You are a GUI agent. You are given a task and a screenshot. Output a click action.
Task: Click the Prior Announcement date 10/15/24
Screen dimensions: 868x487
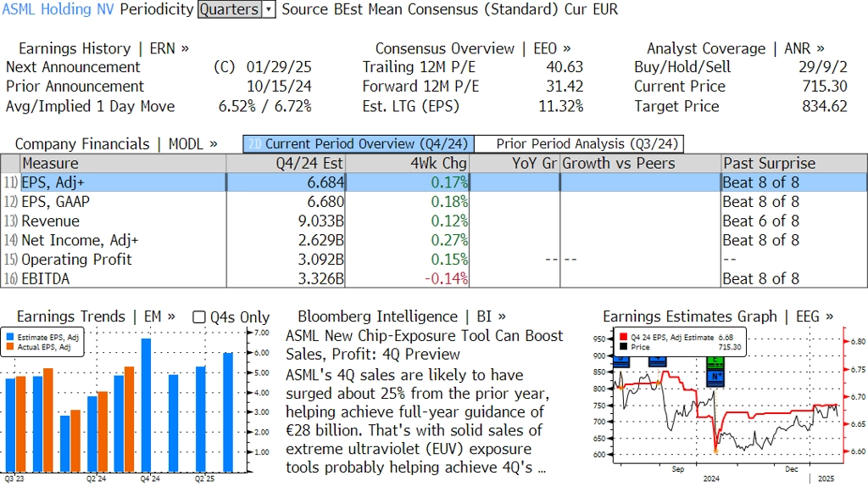(x=279, y=87)
